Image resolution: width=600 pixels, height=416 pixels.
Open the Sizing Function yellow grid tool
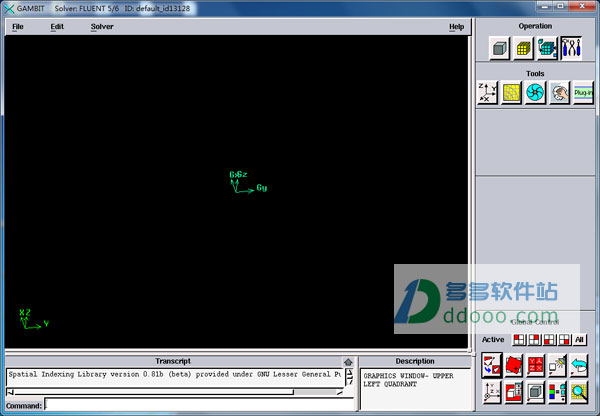[511, 92]
